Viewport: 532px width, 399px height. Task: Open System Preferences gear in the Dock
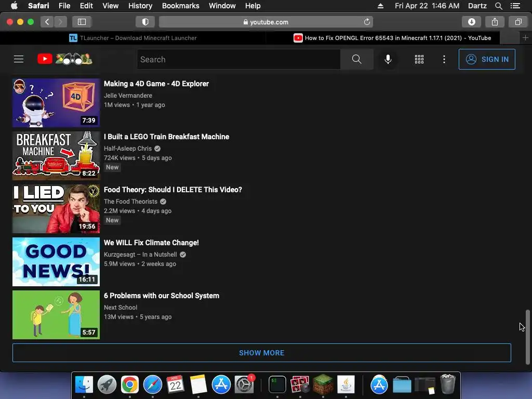click(244, 384)
